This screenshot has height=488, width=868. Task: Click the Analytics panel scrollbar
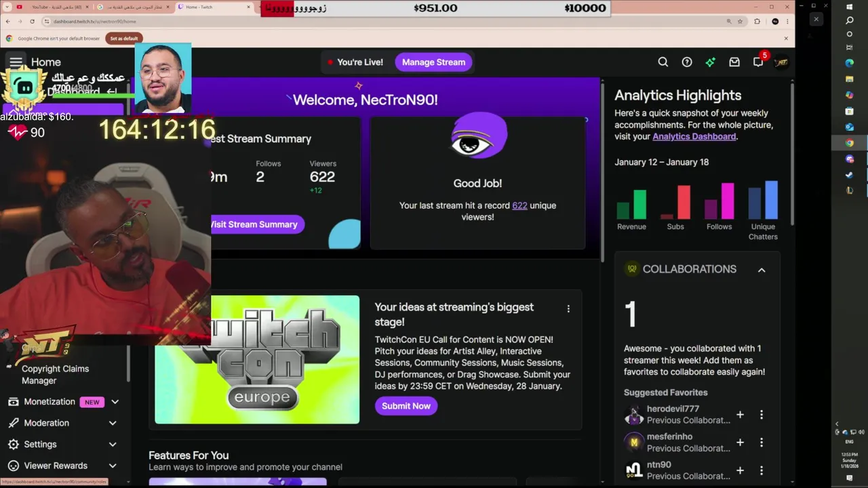(792, 155)
